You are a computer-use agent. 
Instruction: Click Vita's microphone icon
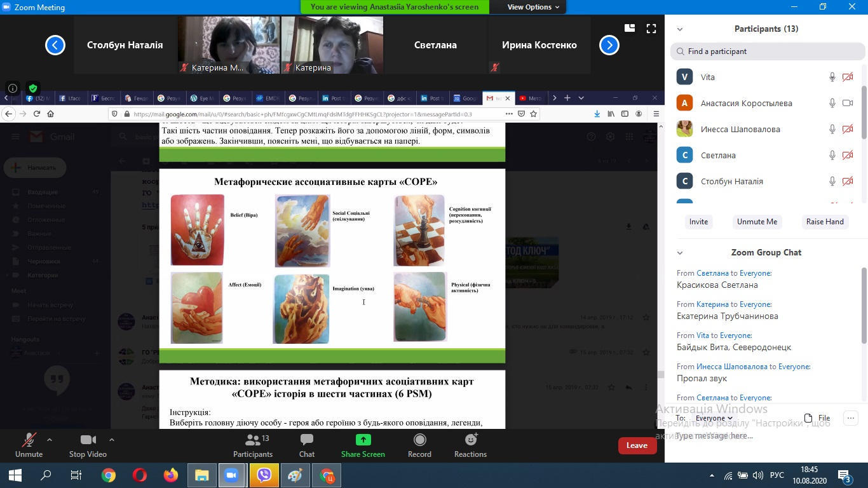[x=832, y=77]
